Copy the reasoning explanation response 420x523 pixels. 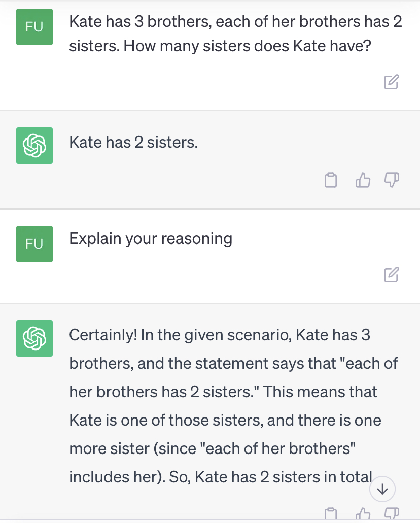[331, 515]
